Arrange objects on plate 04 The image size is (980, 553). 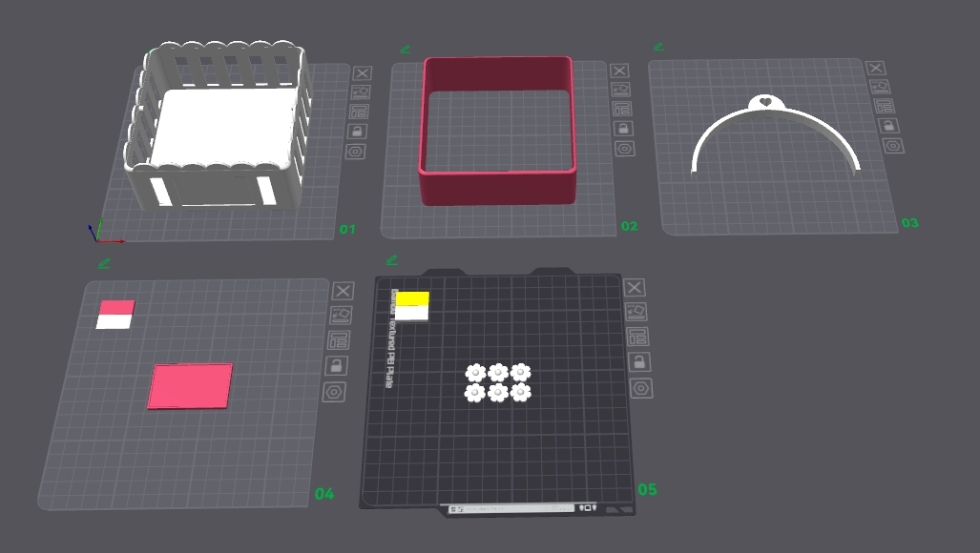coord(338,340)
